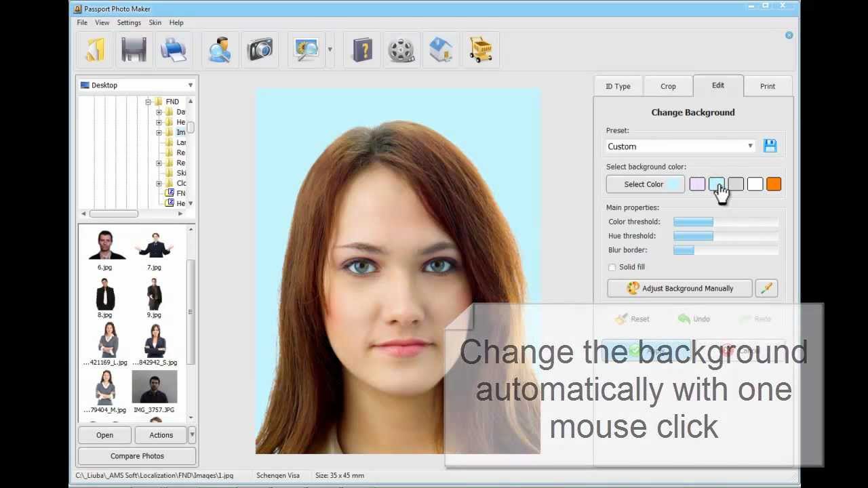Switch to the Print tab
Screen dimensions: 868x488
(768, 86)
